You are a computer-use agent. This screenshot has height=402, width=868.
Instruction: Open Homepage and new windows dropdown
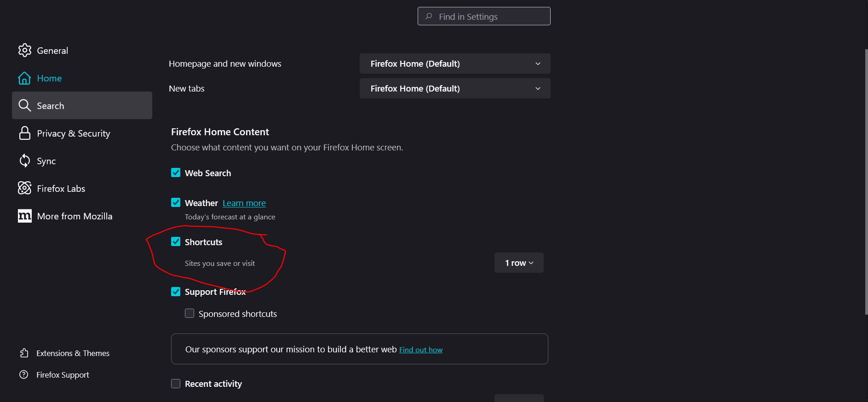pyautogui.click(x=454, y=63)
